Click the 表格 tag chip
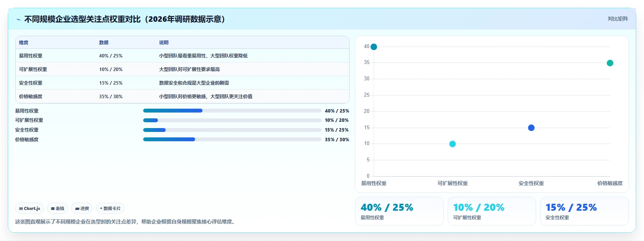Viewport: 644px width, 241px height. click(x=57, y=208)
